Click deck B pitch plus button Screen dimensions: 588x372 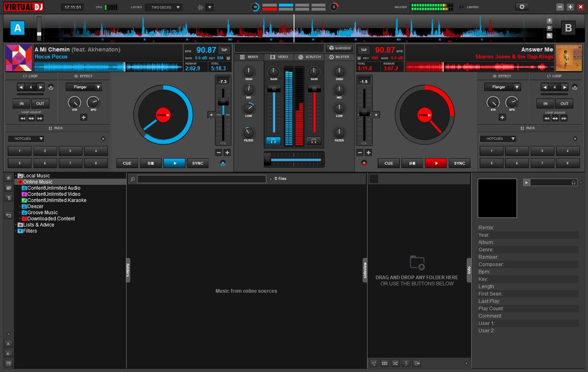click(368, 152)
